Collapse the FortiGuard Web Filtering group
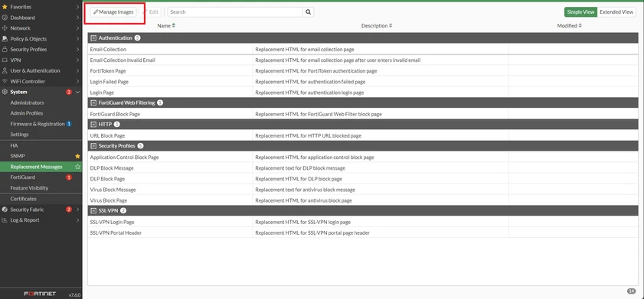 (x=93, y=103)
